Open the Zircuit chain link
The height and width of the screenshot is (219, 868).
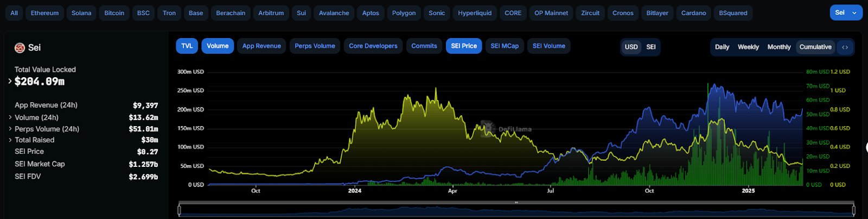click(590, 13)
